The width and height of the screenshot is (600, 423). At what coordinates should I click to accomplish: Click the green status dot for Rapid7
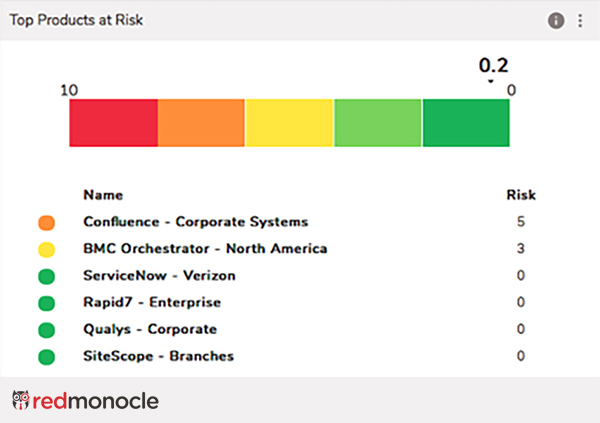pos(46,303)
